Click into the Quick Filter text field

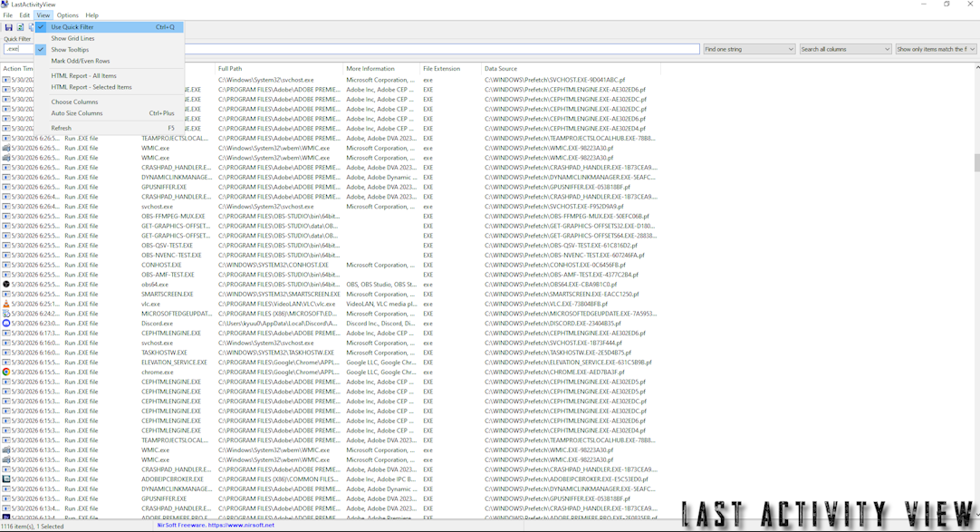pos(351,49)
